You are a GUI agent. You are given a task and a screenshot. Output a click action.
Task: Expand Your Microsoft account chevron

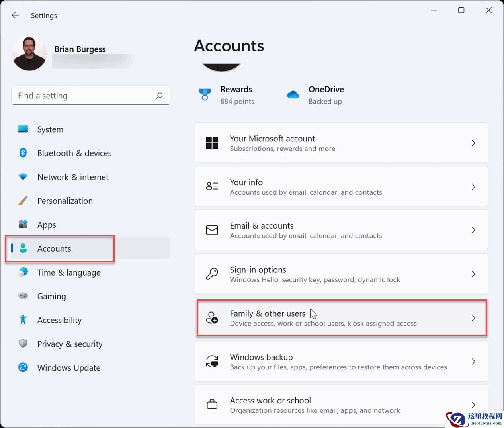click(x=473, y=143)
